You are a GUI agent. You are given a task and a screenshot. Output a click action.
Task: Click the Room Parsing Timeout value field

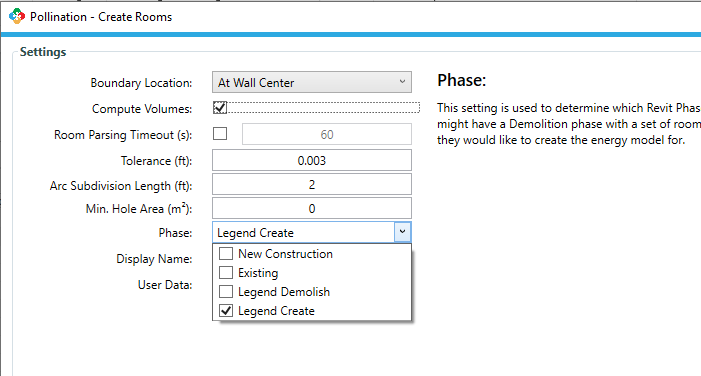pyautogui.click(x=327, y=134)
